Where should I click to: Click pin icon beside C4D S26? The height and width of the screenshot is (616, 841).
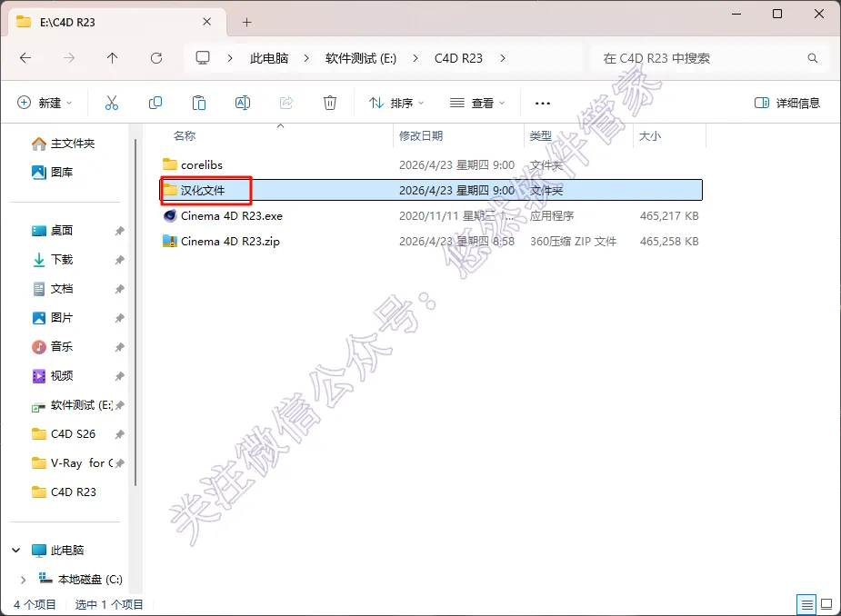click(x=119, y=433)
